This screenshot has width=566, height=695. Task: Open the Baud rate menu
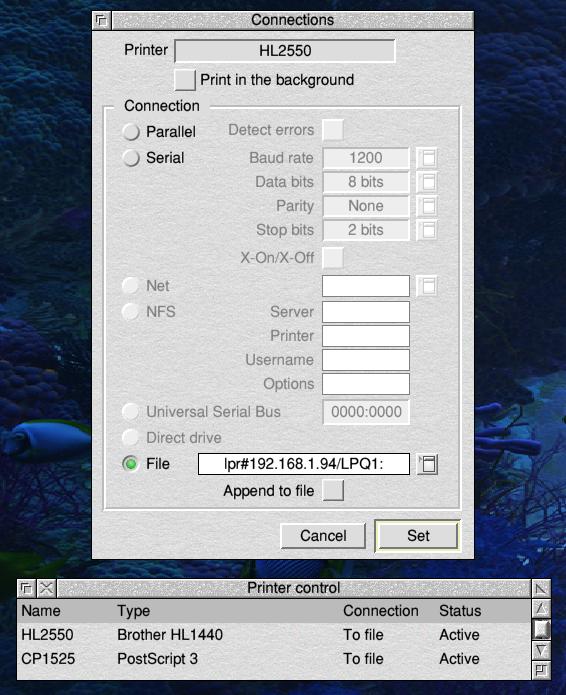pos(427,158)
